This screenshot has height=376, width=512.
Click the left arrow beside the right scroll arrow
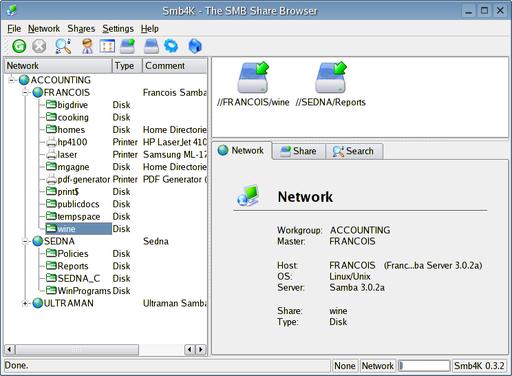(x=190, y=349)
